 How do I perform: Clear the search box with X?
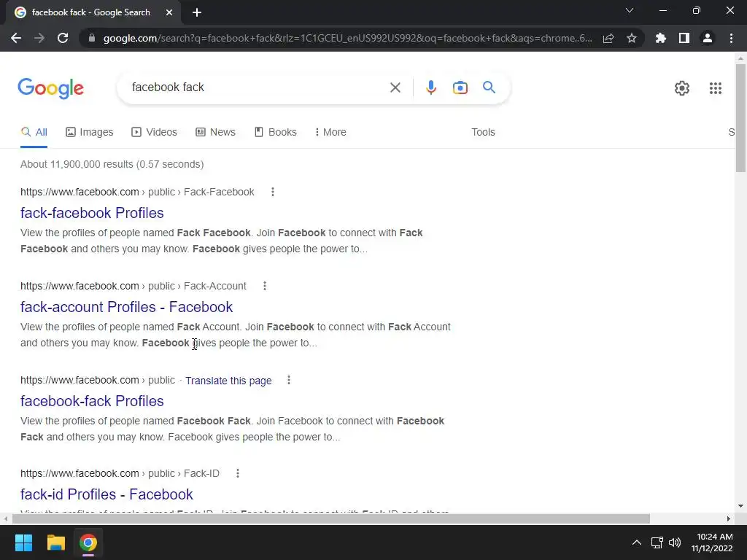pyautogui.click(x=395, y=87)
